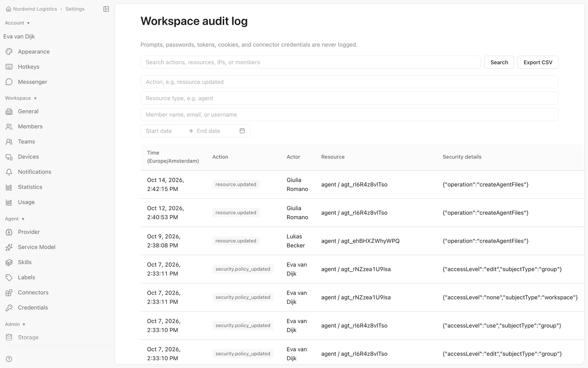
Task: Open Statistics chart icon
Action: click(9, 187)
